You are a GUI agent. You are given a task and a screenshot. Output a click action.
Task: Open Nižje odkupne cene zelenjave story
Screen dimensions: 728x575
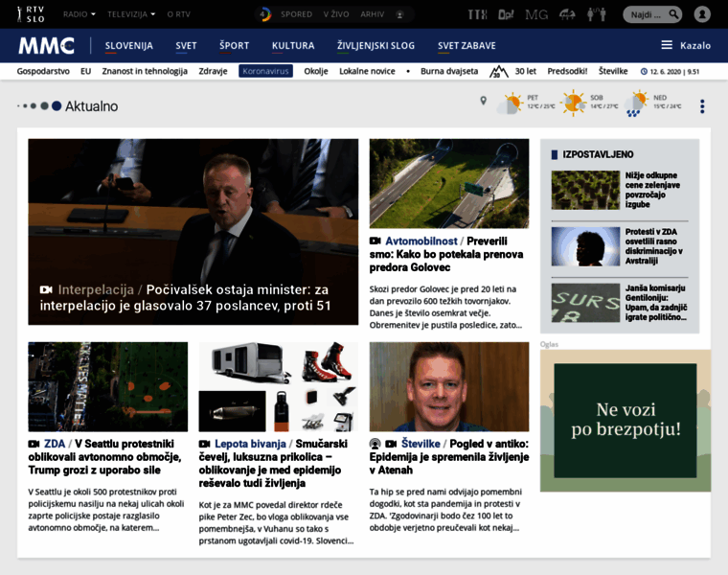point(652,190)
